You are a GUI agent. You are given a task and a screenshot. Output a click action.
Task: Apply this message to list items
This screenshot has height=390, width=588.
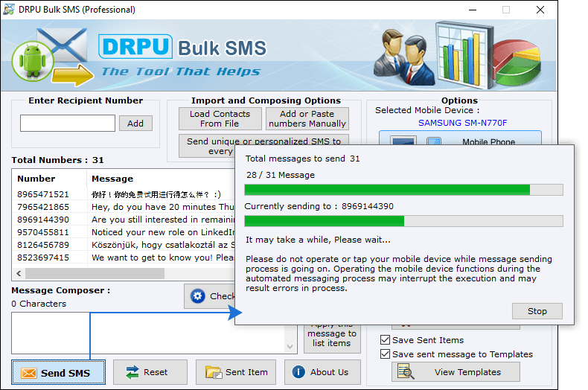point(332,338)
